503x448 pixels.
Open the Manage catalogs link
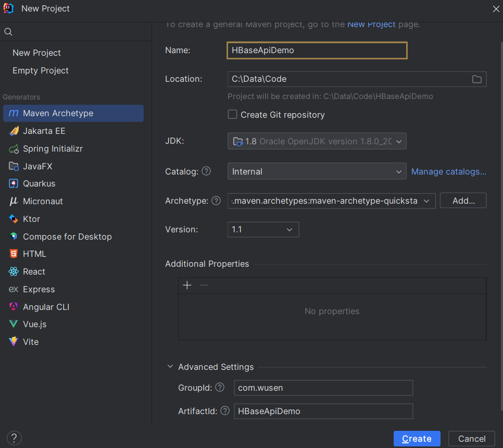click(x=448, y=171)
